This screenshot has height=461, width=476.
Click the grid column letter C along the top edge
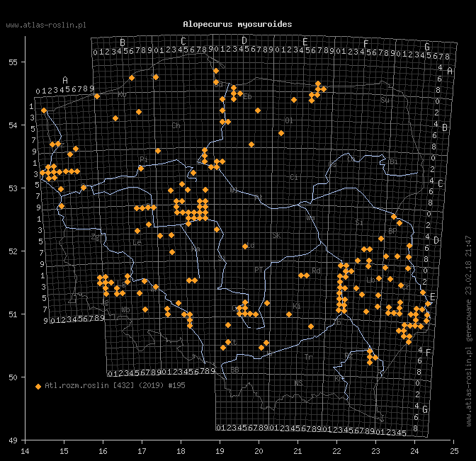pyautogui.click(x=183, y=41)
